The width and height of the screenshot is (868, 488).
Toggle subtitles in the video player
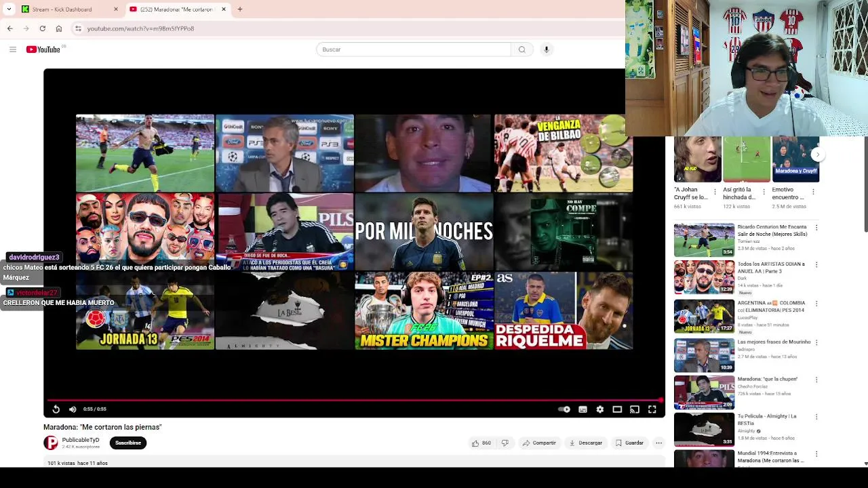coord(583,409)
